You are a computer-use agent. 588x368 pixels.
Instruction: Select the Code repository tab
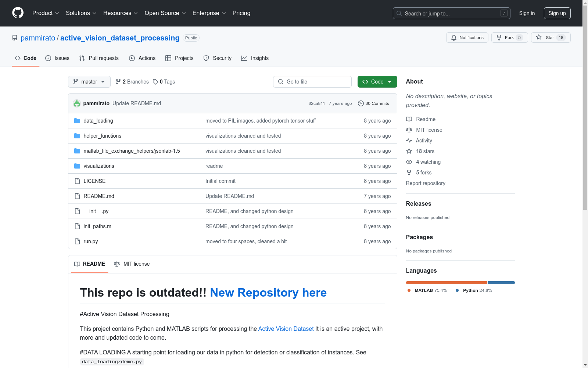(x=26, y=58)
